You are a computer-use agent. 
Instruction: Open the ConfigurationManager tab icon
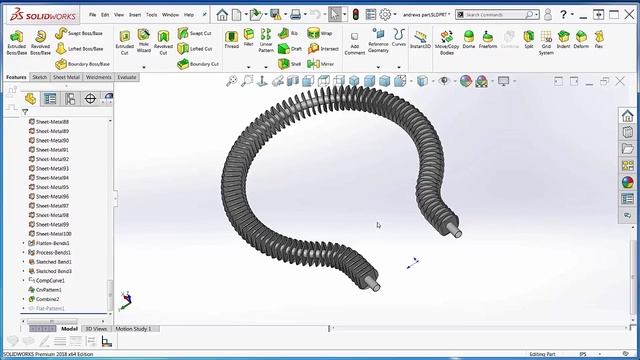point(70,99)
